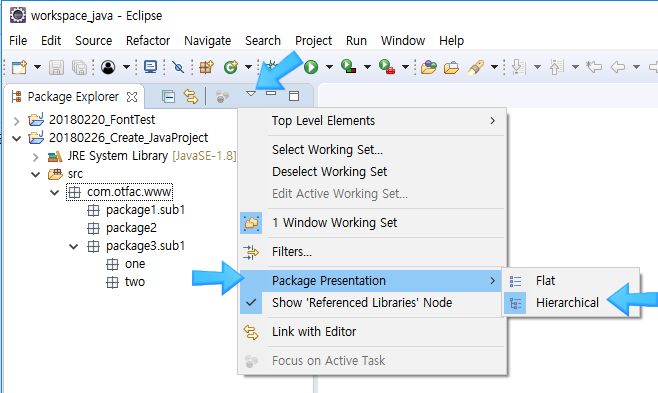Toggle Link with Editor toolbar icon

pos(191,97)
